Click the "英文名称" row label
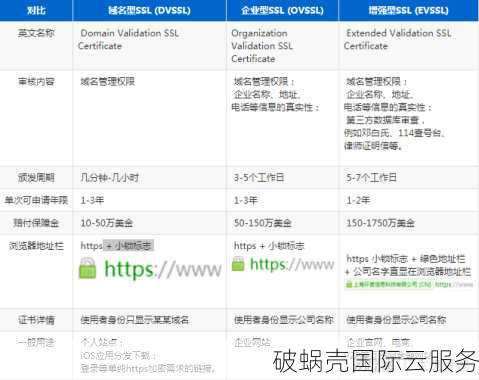Screen dimensions: 479x380 tap(36, 33)
